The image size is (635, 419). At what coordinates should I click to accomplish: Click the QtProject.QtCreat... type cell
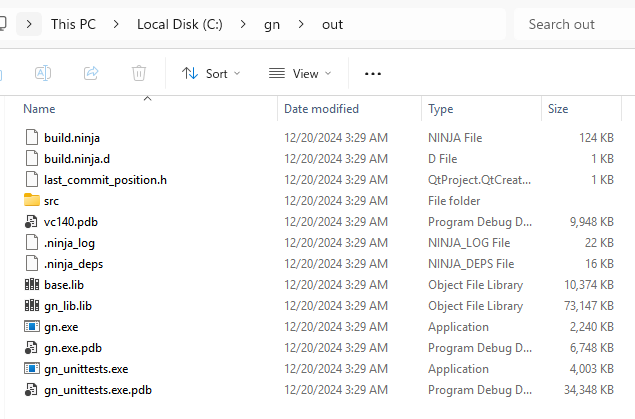479,180
